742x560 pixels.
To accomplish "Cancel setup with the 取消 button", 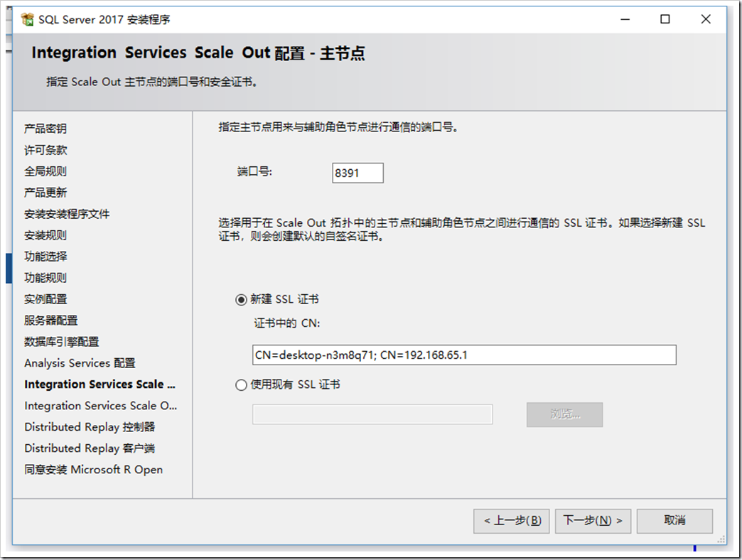I will (x=674, y=521).
